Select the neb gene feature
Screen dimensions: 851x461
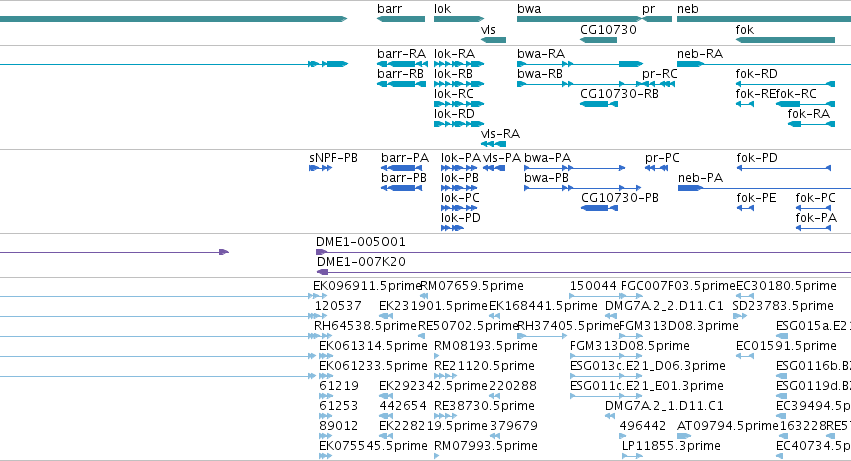(x=764, y=19)
